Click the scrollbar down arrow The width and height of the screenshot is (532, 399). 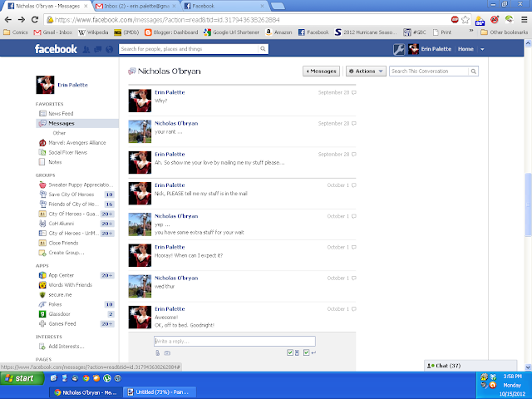click(528, 367)
